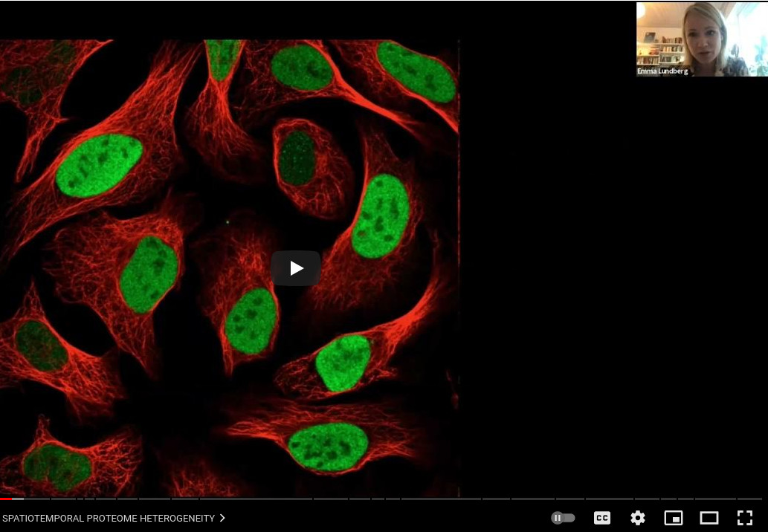Toggle the autoplay switch
This screenshot has width=768, height=532.
[563, 518]
